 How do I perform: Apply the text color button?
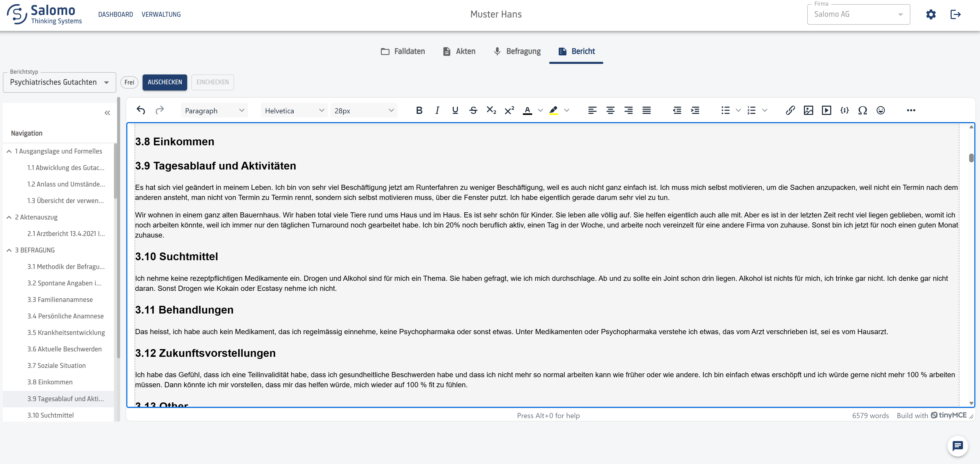click(527, 110)
